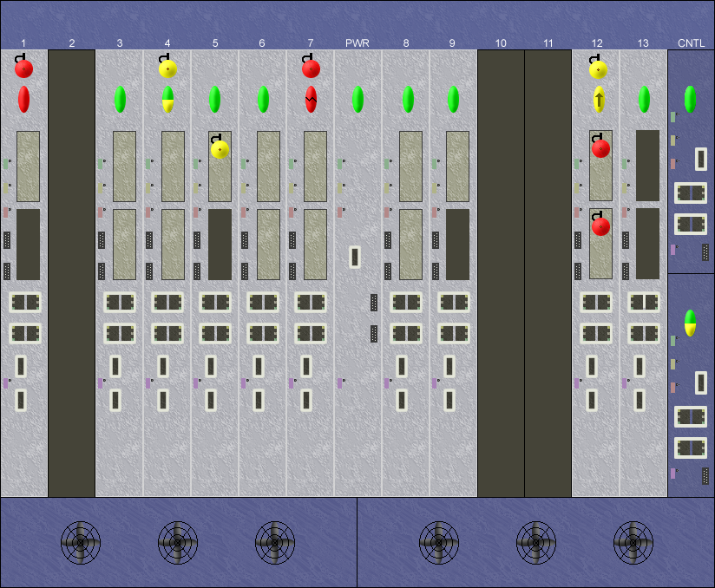Screen dimensions: 715x588
Task: Click small port on upper CNTL card
Action: (701, 159)
